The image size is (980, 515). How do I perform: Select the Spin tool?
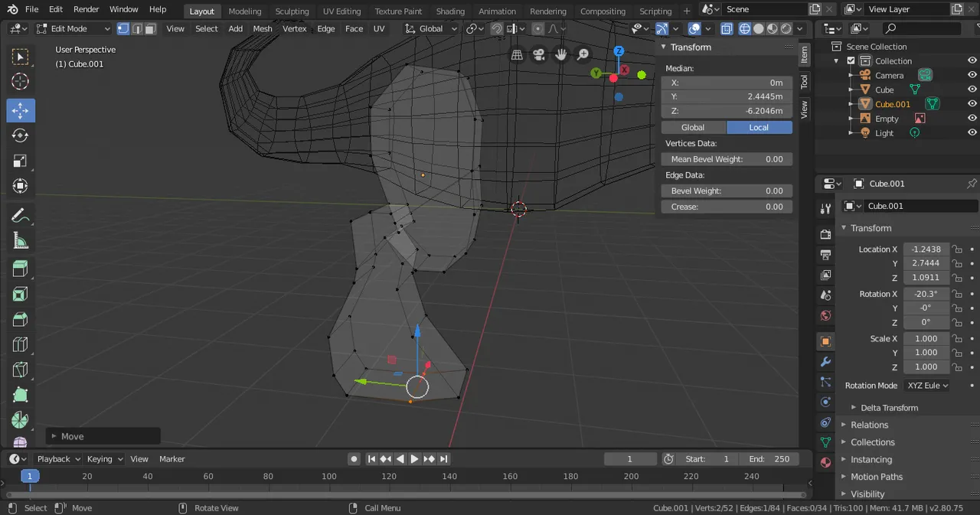(x=21, y=420)
